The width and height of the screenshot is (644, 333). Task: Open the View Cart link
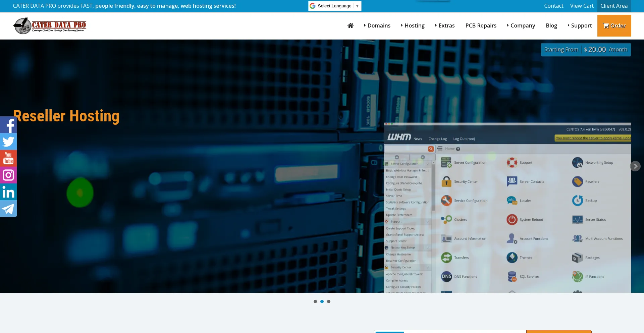click(582, 6)
